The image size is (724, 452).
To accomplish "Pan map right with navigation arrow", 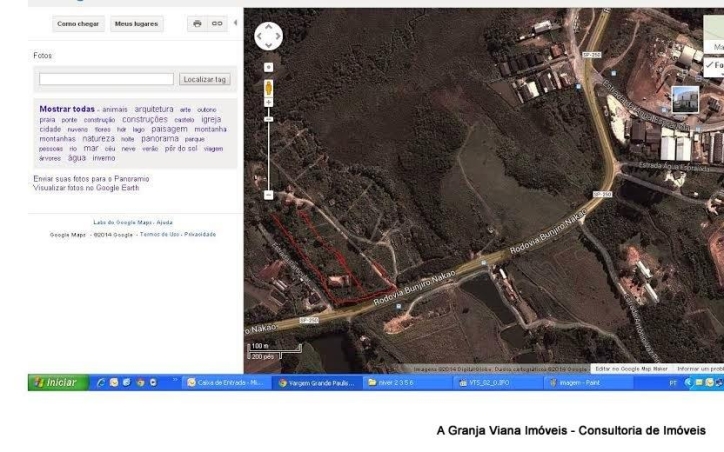I will point(278,36).
